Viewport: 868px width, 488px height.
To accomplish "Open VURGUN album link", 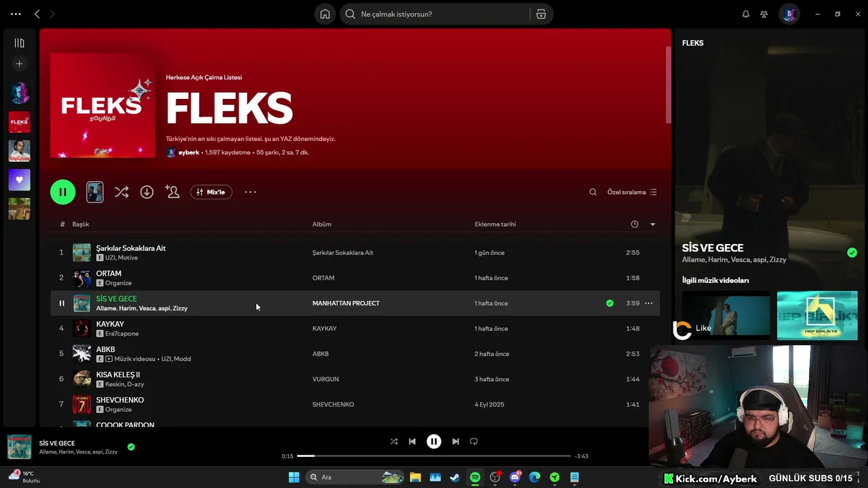I will (325, 379).
